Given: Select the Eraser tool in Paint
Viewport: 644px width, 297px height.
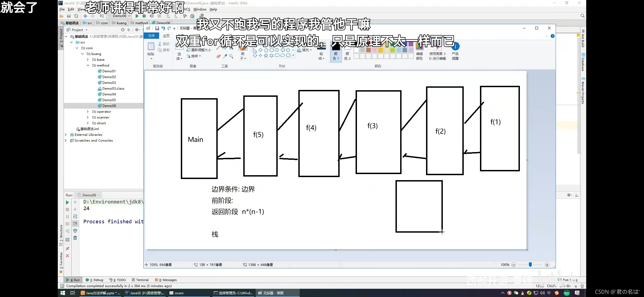Looking at the screenshot, I should click(219, 56).
